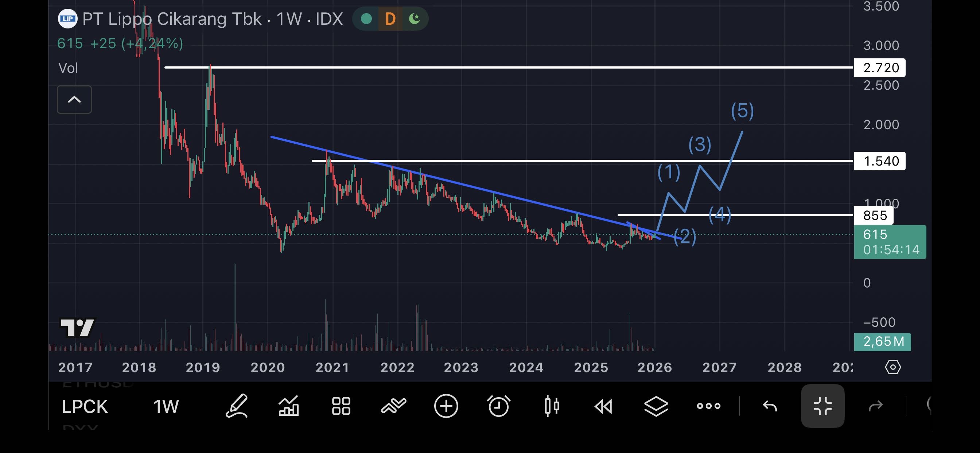Toggle the orange D data-delay badge
The height and width of the screenshot is (453, 980).
pyautogui.click(x=390, y=19)
